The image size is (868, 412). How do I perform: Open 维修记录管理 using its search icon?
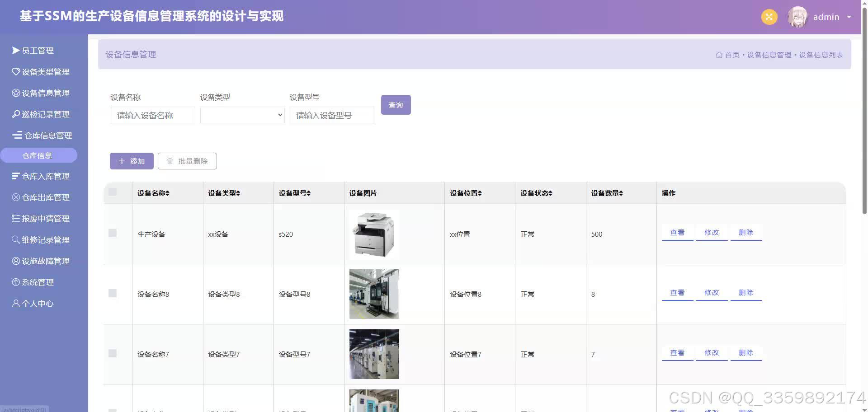coord(15,239)
